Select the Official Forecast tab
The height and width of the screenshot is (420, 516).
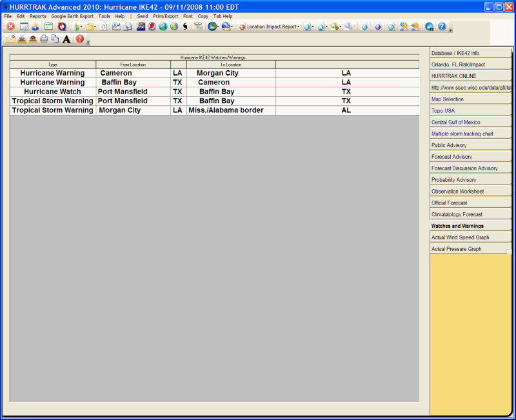click(x=470, y=203)
